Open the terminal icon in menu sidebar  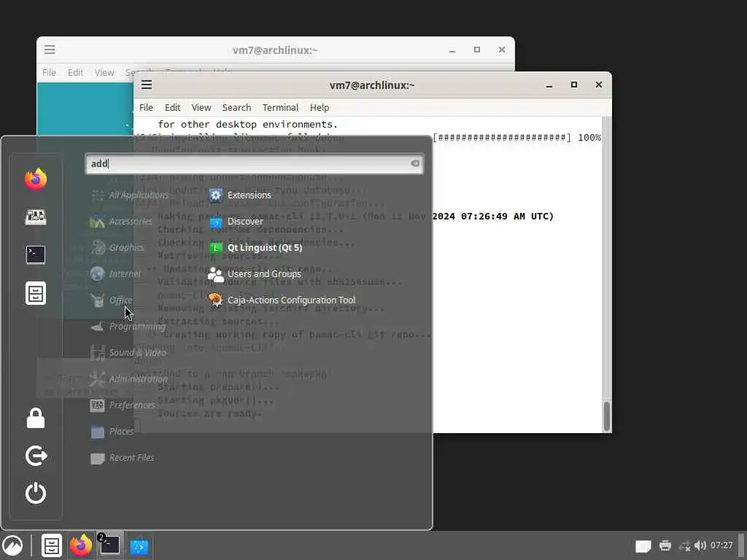(36, 254)
